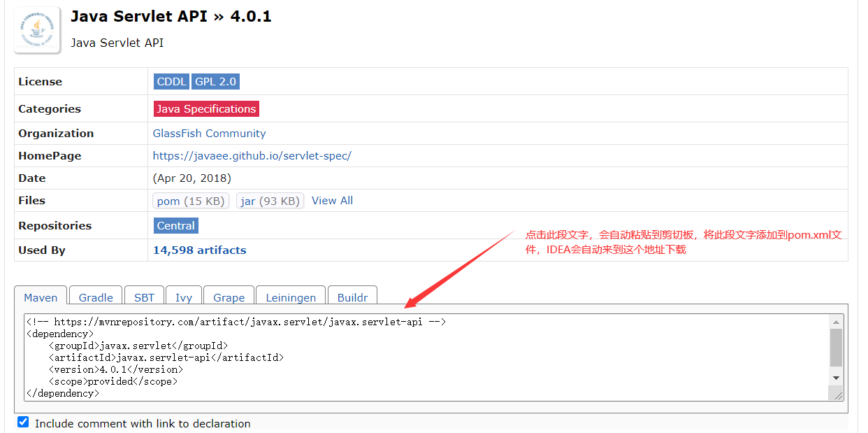Visit the javaee.github.io servlet-spec homepage link

(x=252, y=155)
